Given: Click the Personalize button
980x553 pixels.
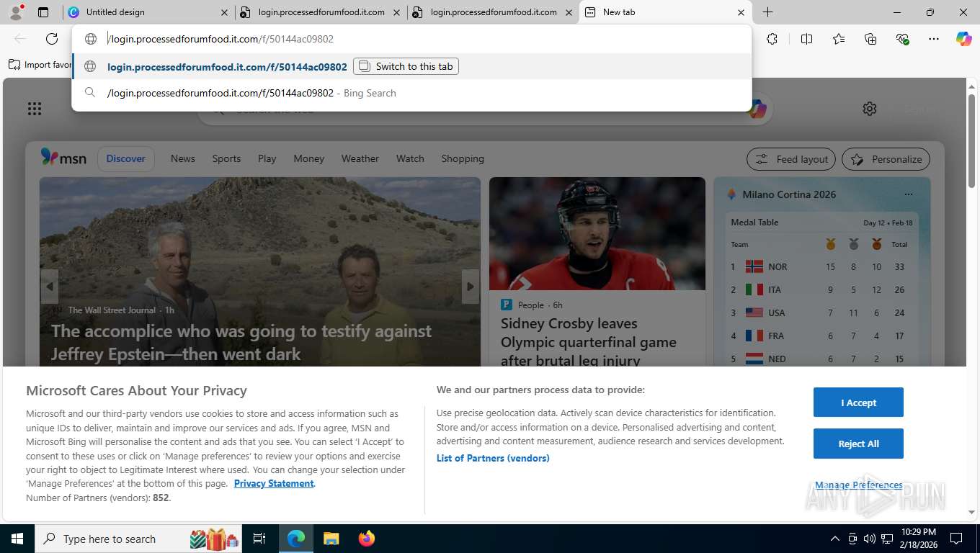Looking at the screenshot, I should [x=886, y=159].
